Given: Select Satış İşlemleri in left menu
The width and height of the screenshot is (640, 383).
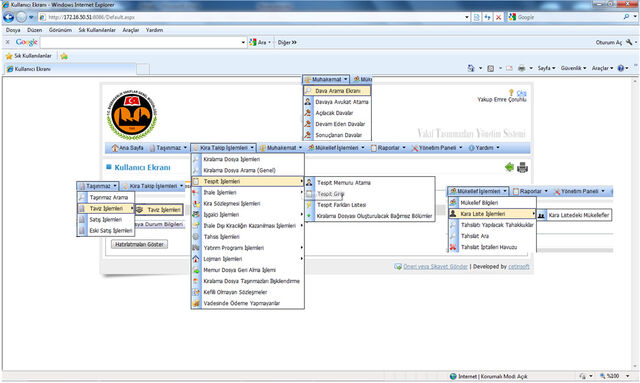Looking at the screenshot, I should click(106, 219).
